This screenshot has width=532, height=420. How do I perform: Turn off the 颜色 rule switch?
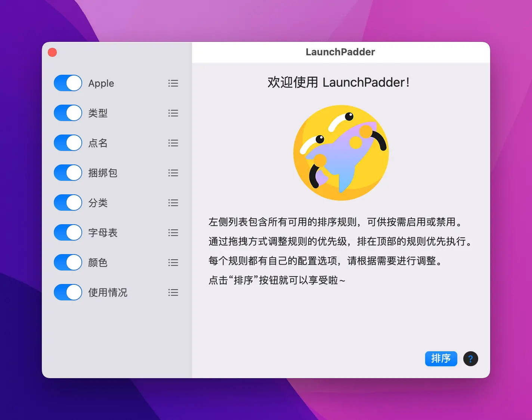point(68,262)
